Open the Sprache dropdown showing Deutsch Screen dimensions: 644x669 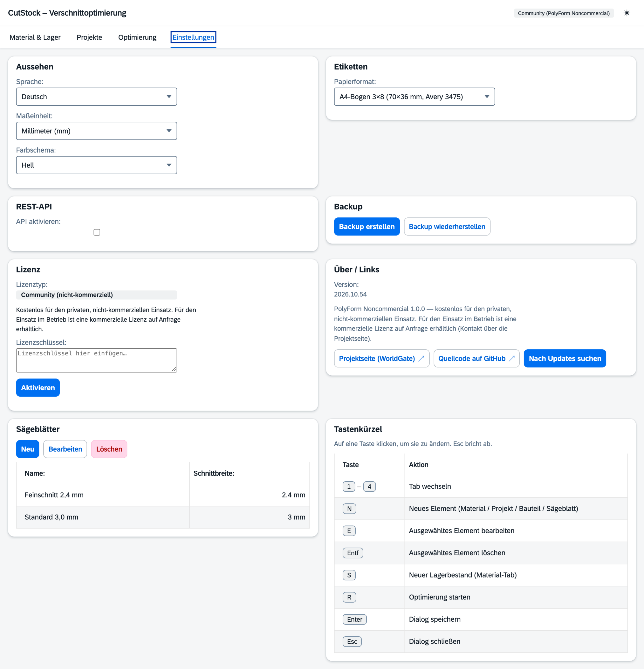(97, 97)
